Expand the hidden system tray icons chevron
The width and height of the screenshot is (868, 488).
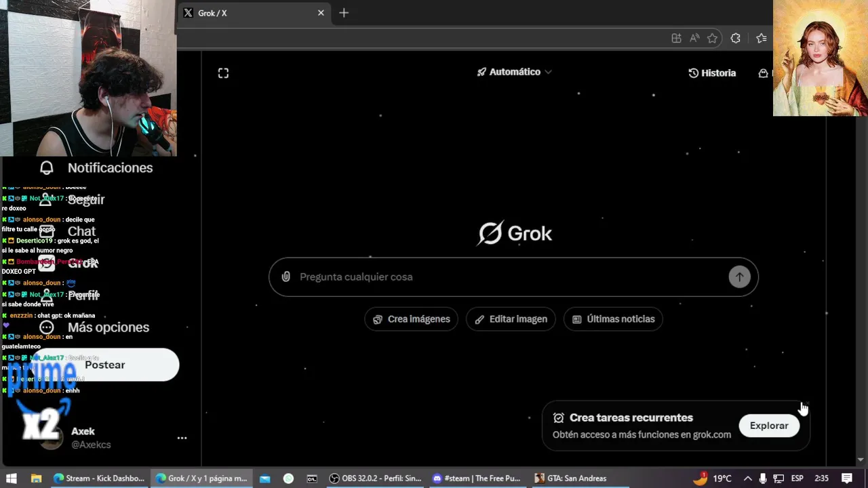click(747, 479)
